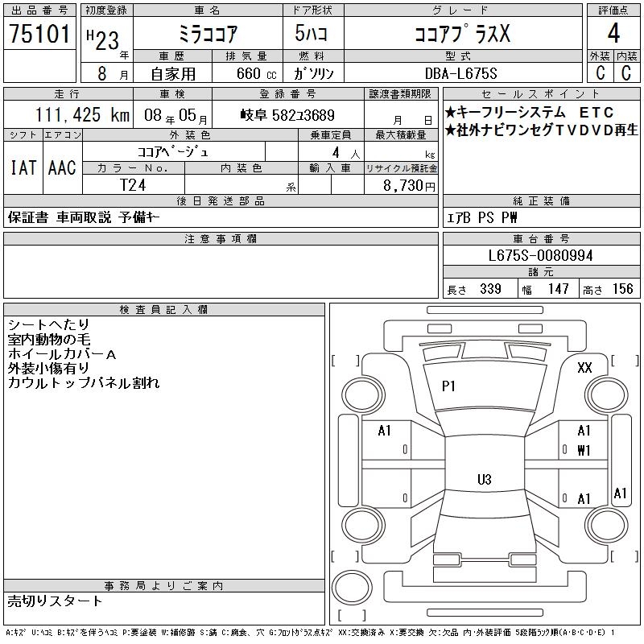Click sales point ★キーフリーシステム ETC

[x=529, y=112]
